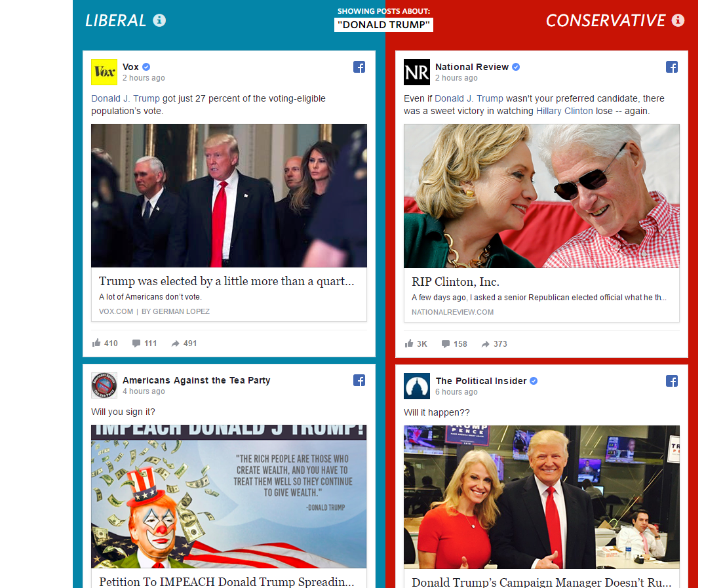Click share arrow icon on National Review post
Screen dimensions: 704x588
click(x=485, y=344)
